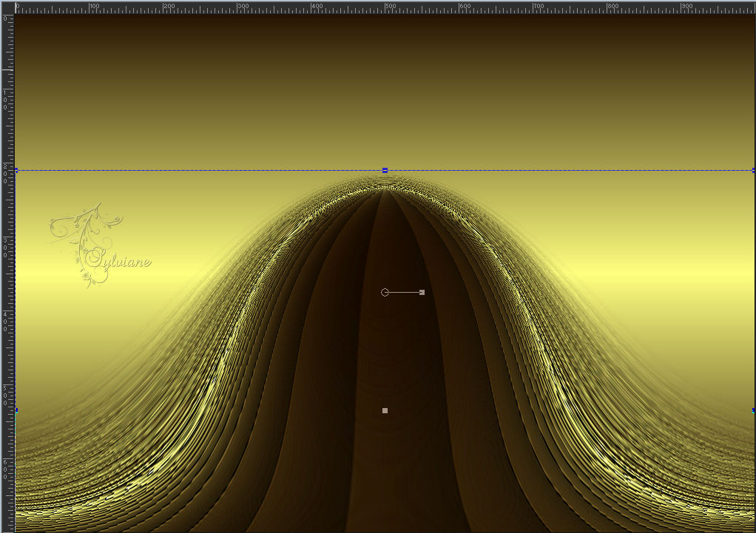Click the 700 mark on horizontal ruler
The width and height of the screenshot is (756, 533).
(538, 6)
